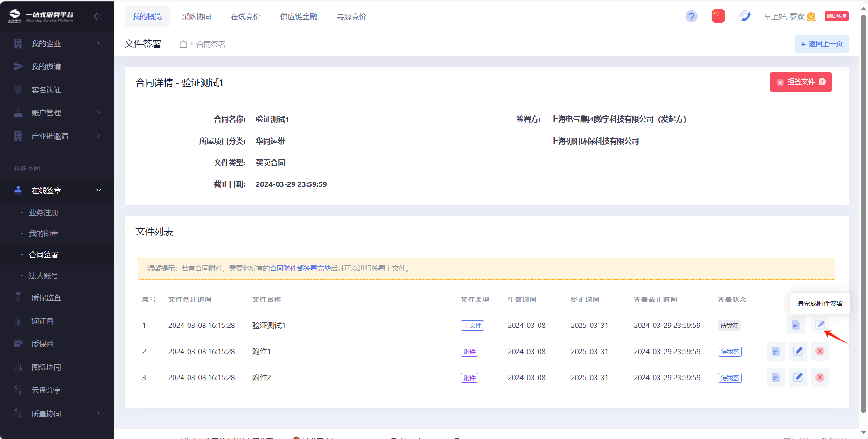The width and height of the screenshot is (868, 439).
Task: Open the help question mark icon
Action: click(x=691, y=16)
